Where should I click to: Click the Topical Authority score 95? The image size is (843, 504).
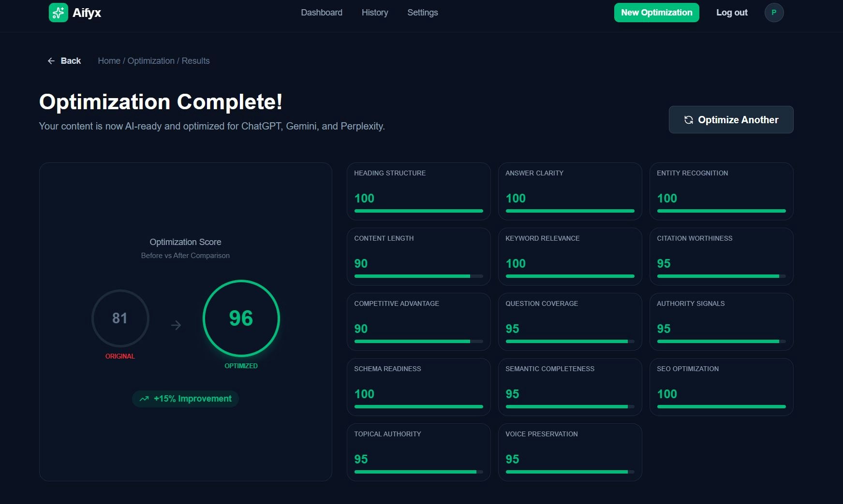361,460
